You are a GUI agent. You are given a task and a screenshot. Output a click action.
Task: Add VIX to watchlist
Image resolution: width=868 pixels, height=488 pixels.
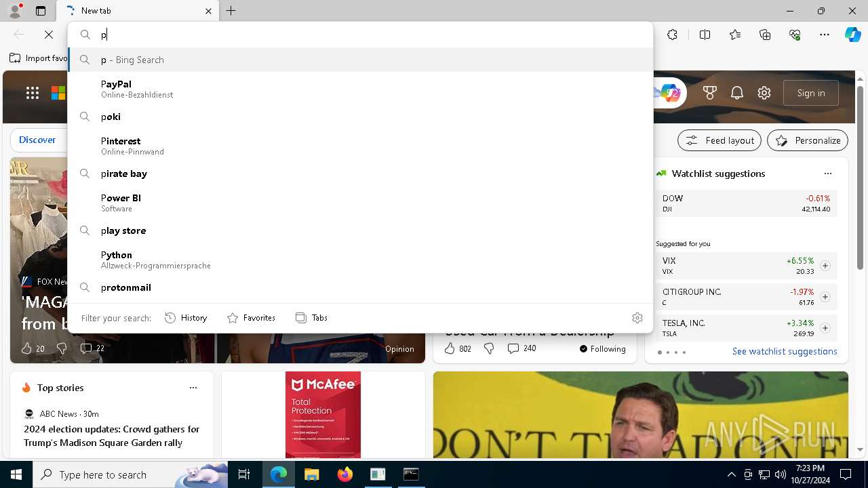(825, 266)
